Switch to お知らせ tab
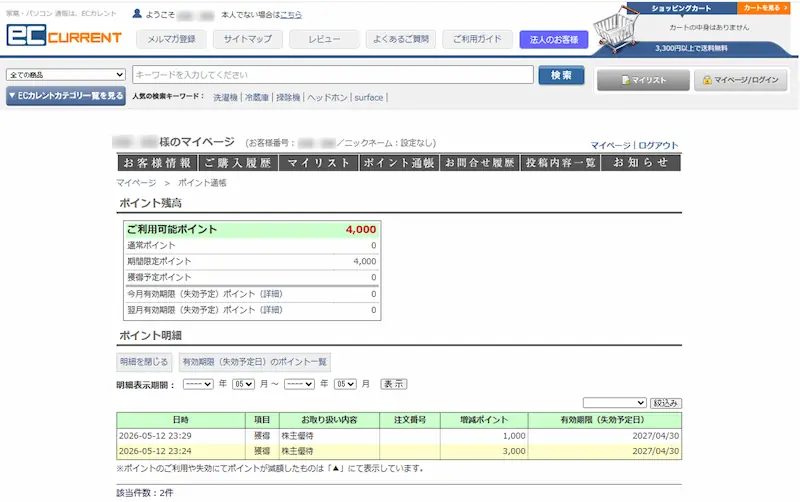Image resolution: width=800 pixels, height=502 pixels. point(641,163)
